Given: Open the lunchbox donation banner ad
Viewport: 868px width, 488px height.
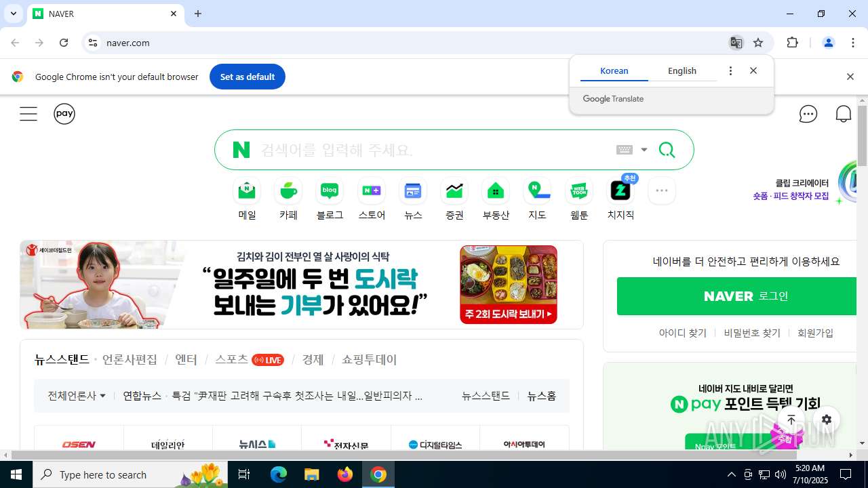Looking at the screenshot, I should tap(302, 285).
